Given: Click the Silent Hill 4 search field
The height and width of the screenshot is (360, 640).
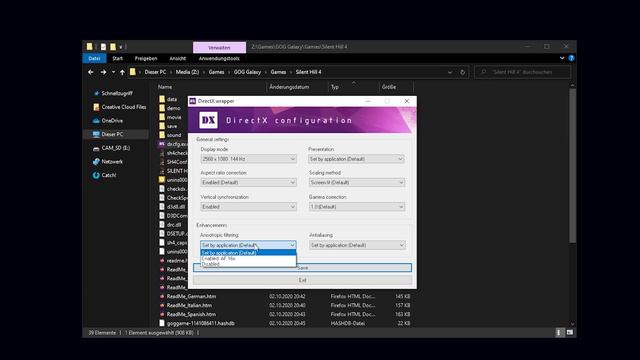Looking at the screenshot, I should [x=522, y=72].
